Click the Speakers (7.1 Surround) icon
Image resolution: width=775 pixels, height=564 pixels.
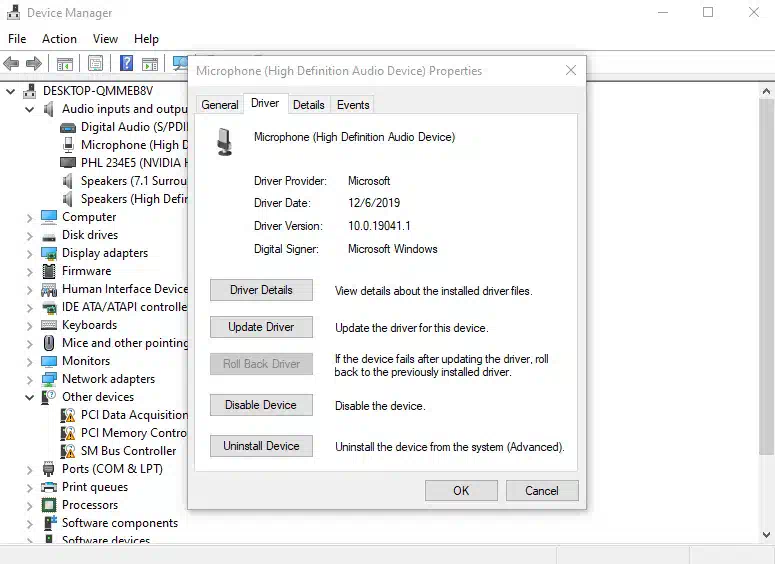pyautogui.click(x=68, y=181)
